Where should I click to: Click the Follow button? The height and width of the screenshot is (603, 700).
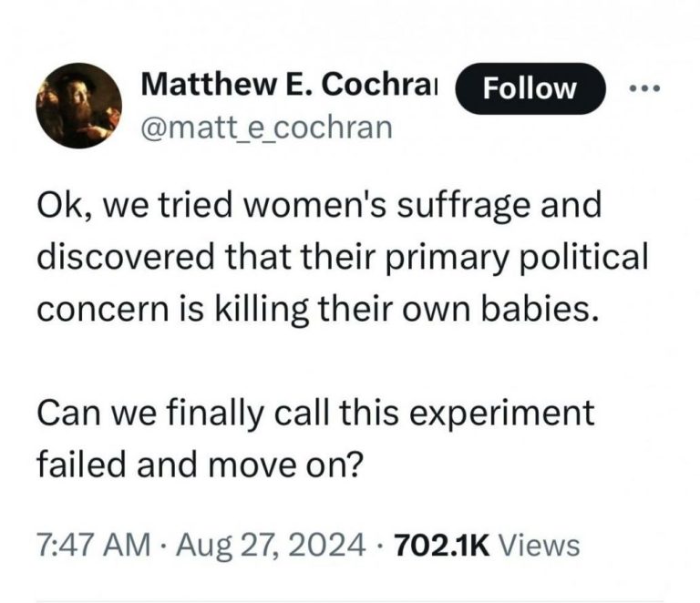(530, 89)
